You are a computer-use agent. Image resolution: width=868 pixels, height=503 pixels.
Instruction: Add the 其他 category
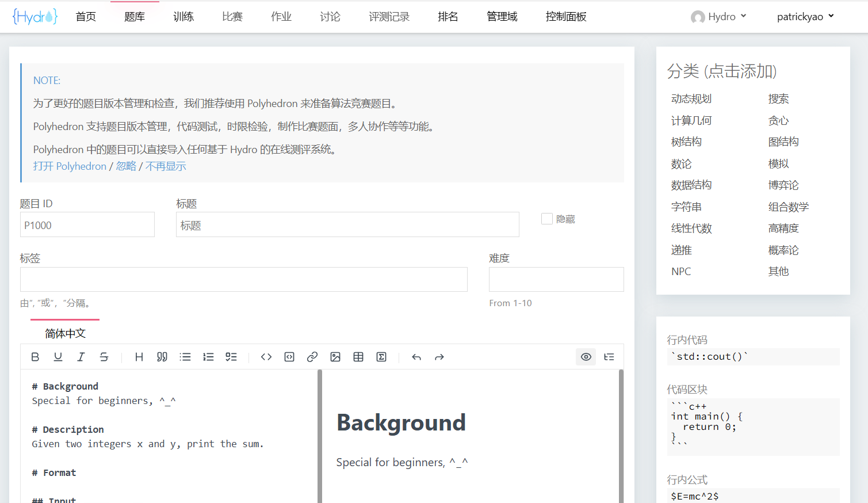pos(778,272)
